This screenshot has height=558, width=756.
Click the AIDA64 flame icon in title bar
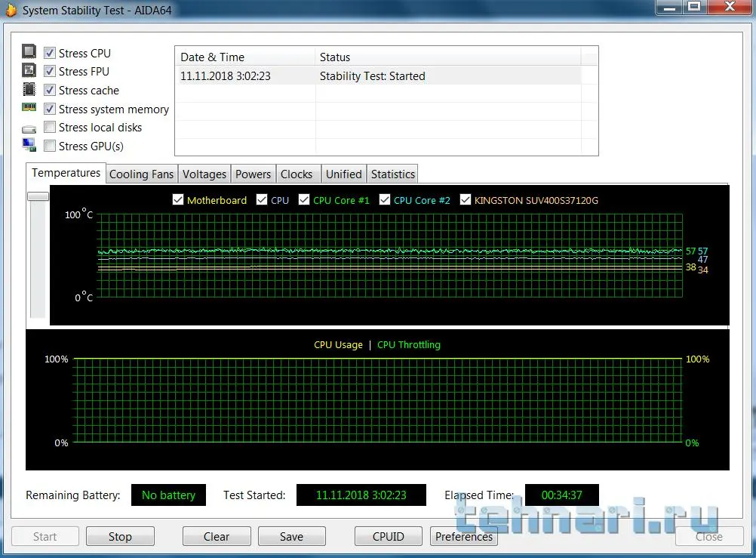(11, 11)
